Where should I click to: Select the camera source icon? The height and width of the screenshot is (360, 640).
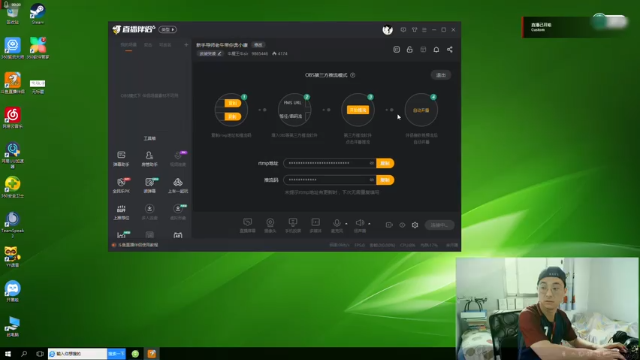[x=270, y=223]
